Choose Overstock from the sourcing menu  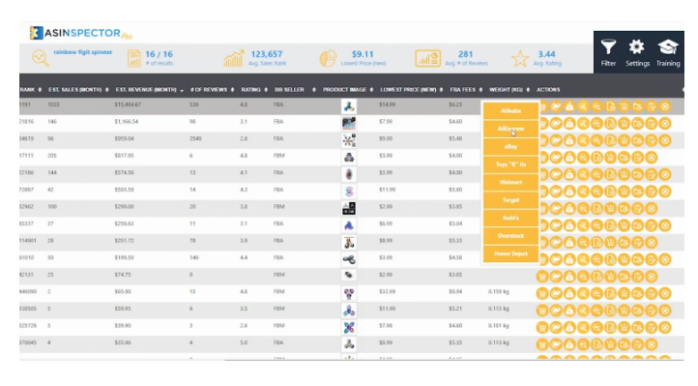[x=511, y=236]
